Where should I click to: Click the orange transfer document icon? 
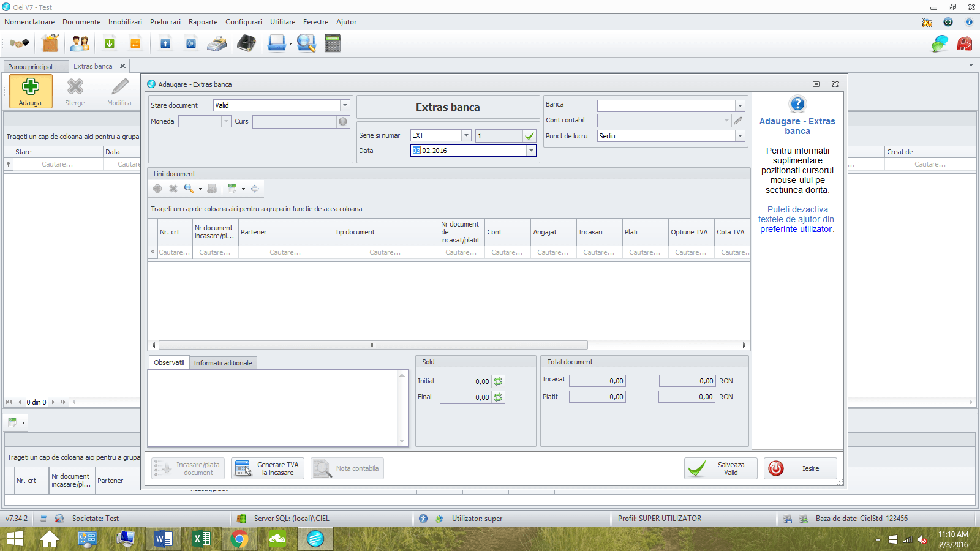click(x=135, y=43)
